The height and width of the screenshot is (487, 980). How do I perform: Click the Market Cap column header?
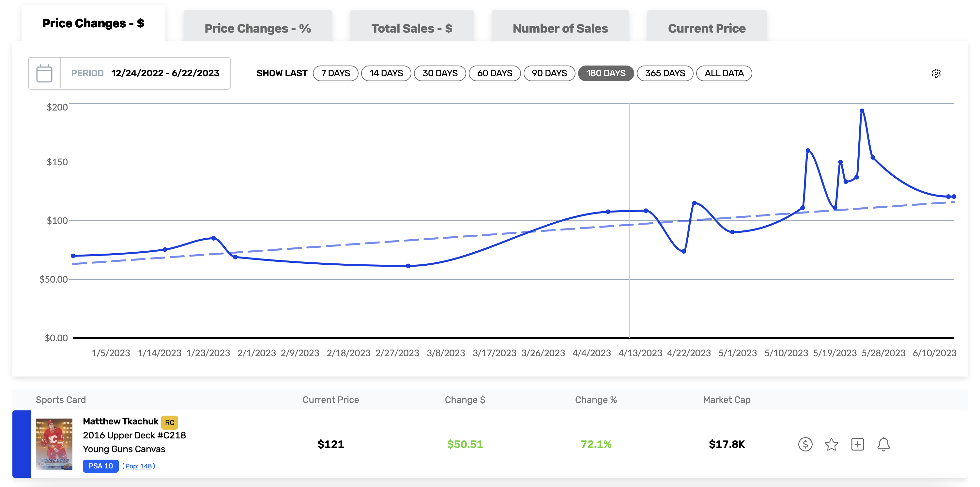[x=727, y=400]
